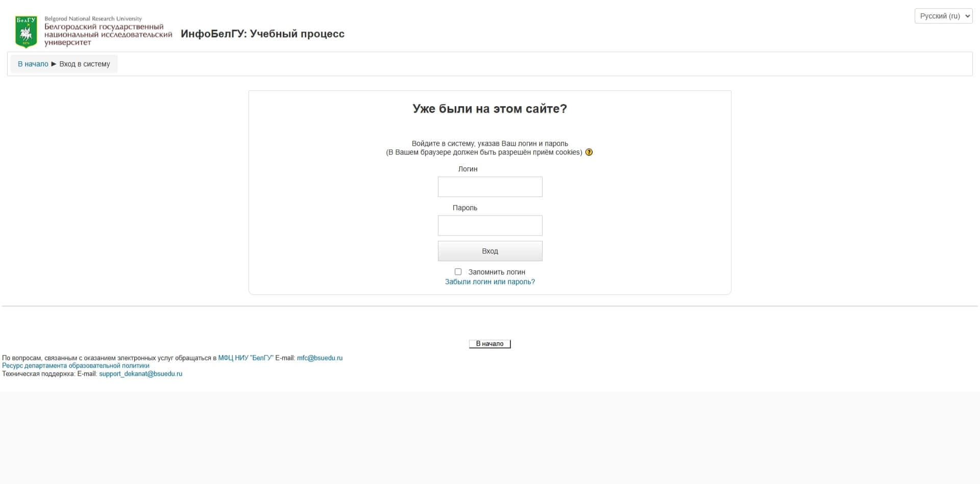Go to В начало in the breadcrumb
980x484 pixels.
click(x=33, y=64)
